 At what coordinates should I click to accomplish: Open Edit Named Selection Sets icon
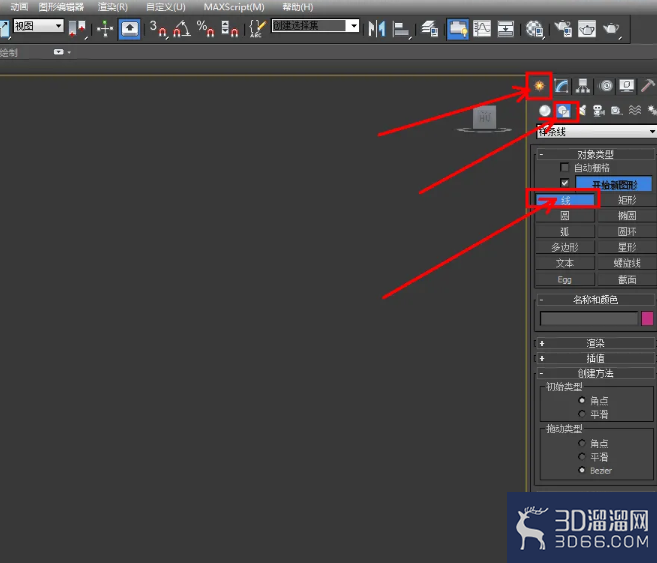pyautogui.click(x=257, y=29)
